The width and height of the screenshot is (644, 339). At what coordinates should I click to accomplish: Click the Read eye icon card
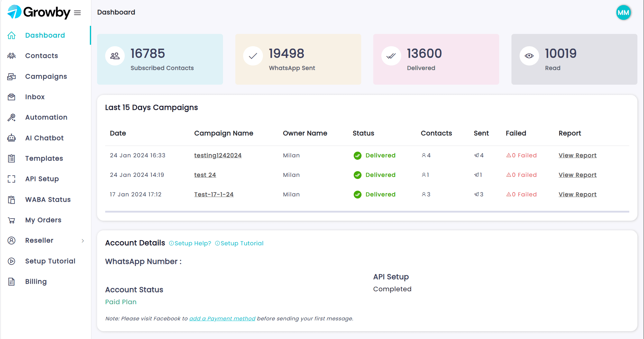[529, 56]
